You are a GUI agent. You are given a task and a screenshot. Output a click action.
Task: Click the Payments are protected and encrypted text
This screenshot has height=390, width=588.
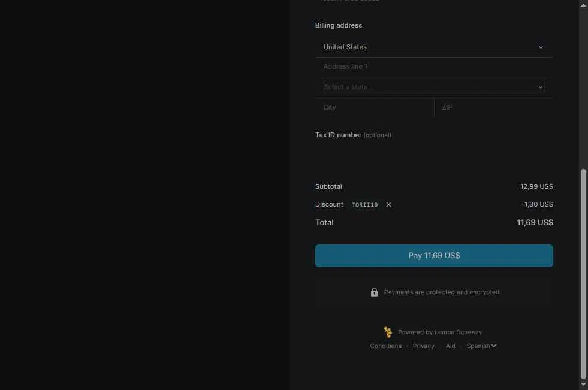click(x=441, y=292)
